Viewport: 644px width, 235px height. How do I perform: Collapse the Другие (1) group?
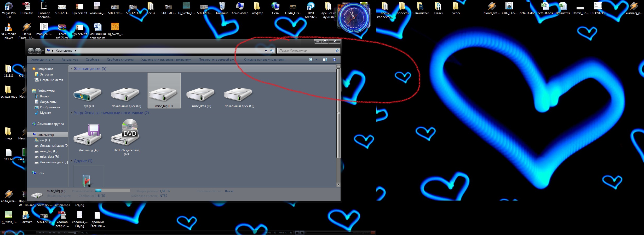click(x=71, y=161)
